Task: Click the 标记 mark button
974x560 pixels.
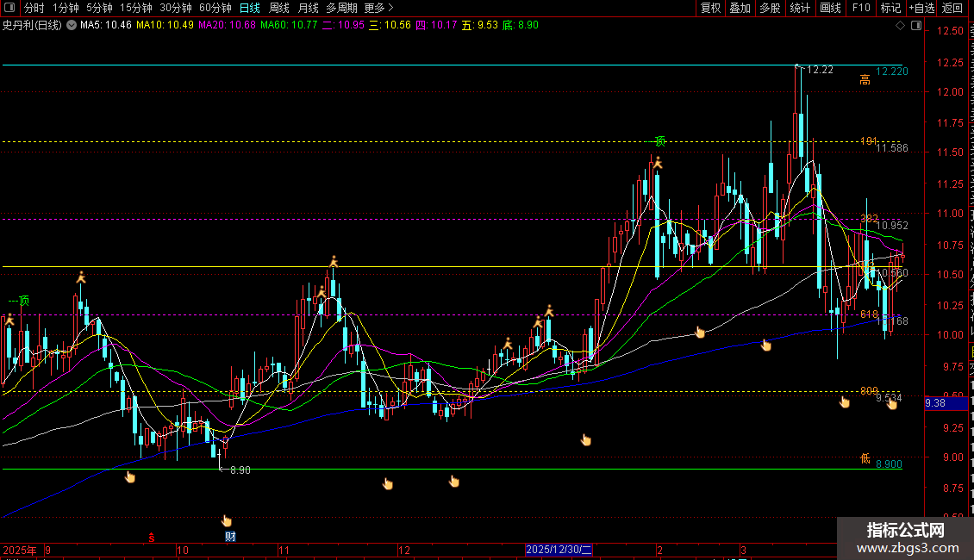Action: 890,8
